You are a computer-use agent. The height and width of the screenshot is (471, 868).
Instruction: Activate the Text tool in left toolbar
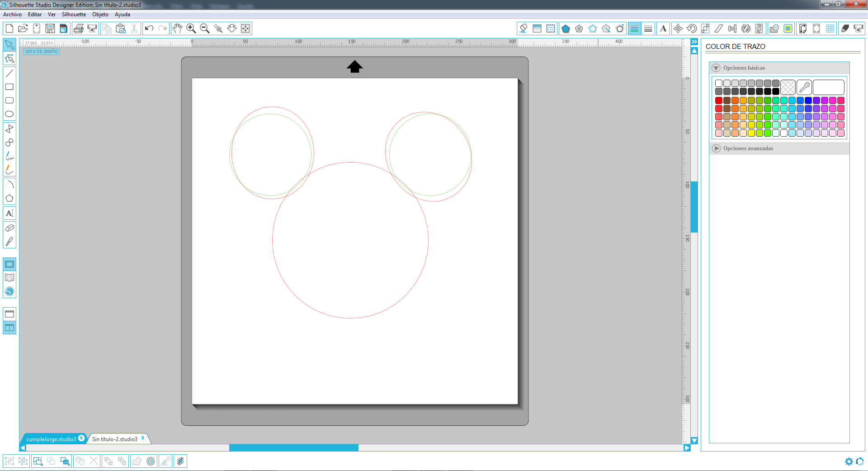(9, 213)
